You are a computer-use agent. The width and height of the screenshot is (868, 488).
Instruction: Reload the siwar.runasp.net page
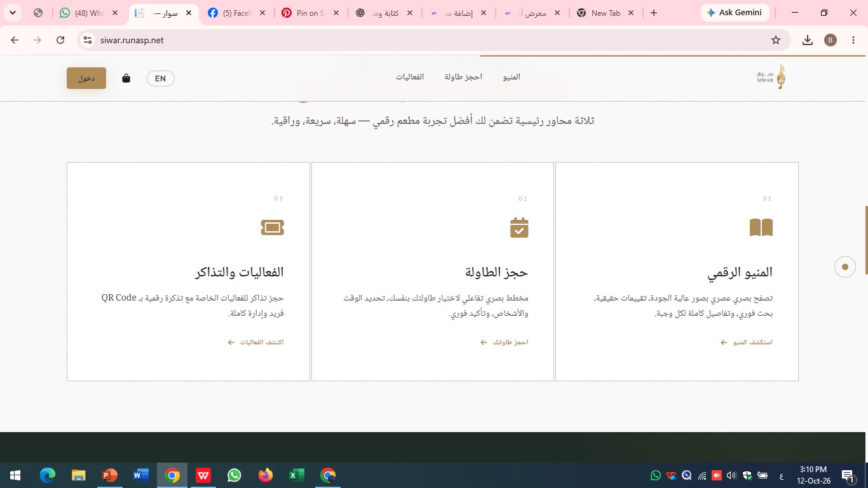pyautogui.click(x=60, y=40)
